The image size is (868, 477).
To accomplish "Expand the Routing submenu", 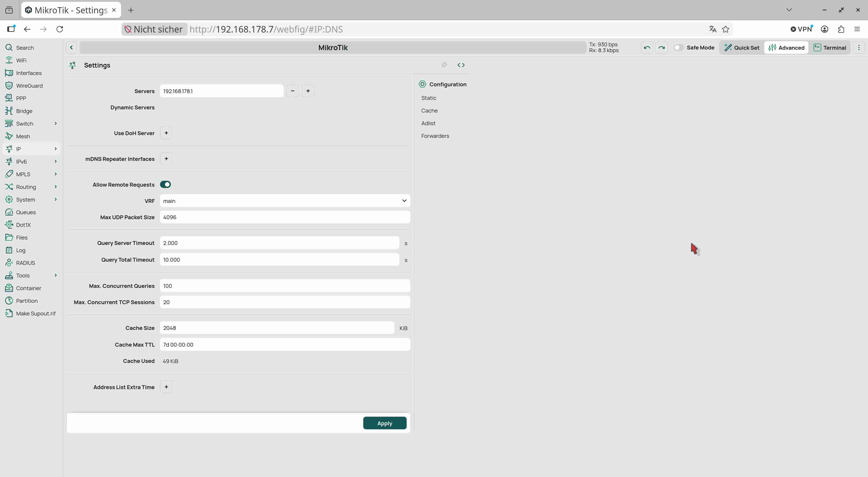I will coord(56,187).
